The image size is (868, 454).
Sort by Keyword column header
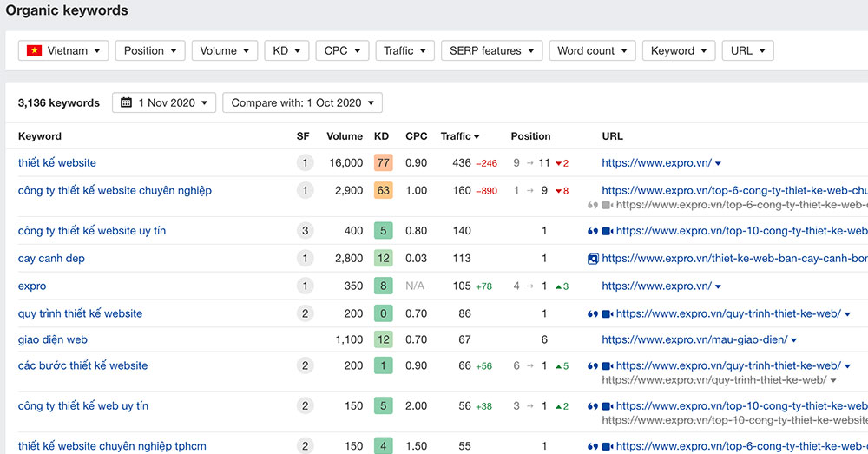39,136
